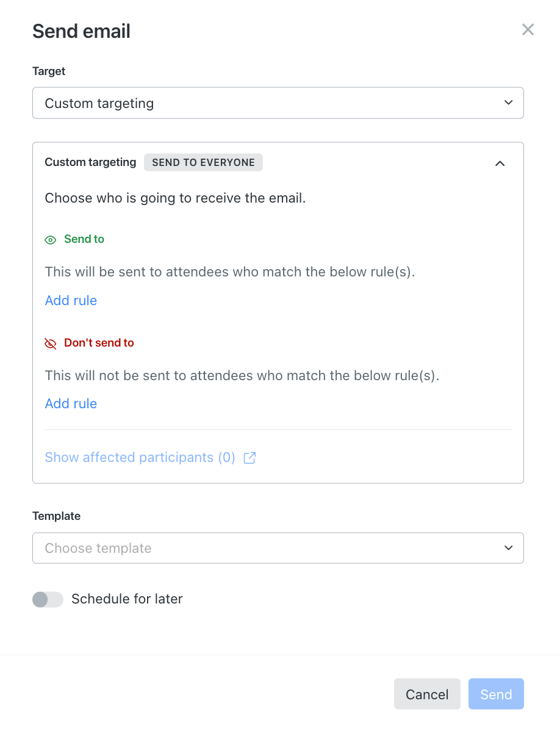
Task: Open the Custom targeting Target selector
Action: point(278,103)
